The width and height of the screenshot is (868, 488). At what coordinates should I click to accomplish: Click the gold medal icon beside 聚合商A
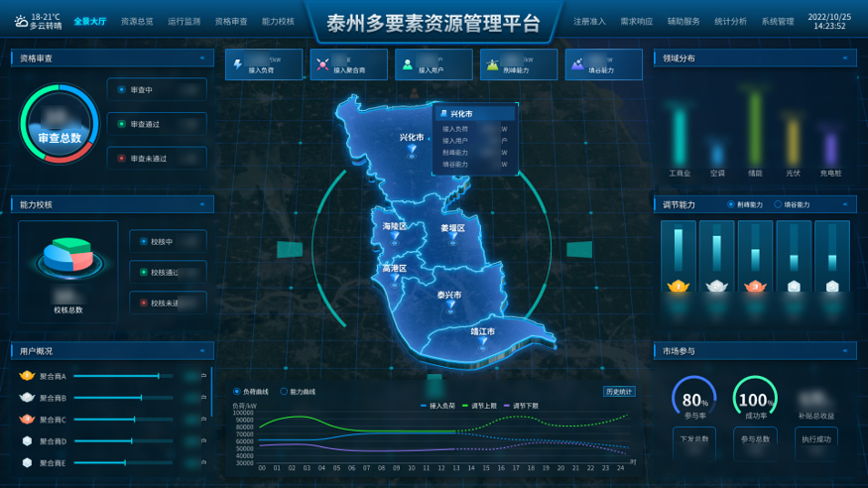point(27,376)
